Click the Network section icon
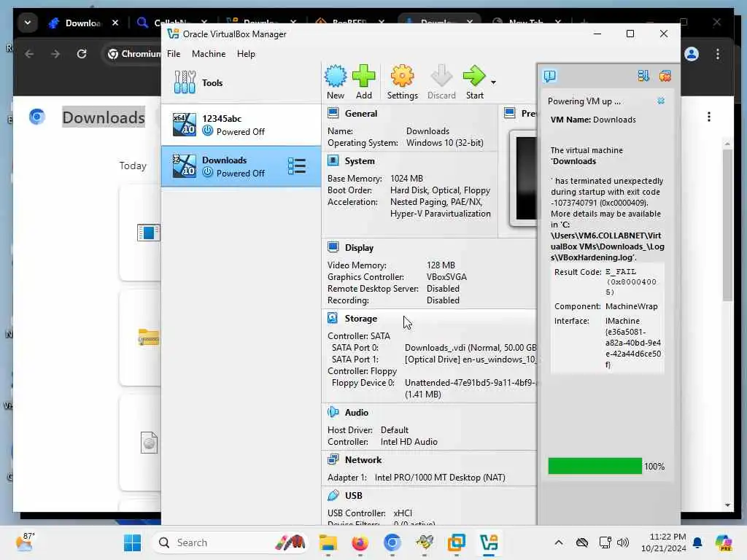 coord(333,459)
